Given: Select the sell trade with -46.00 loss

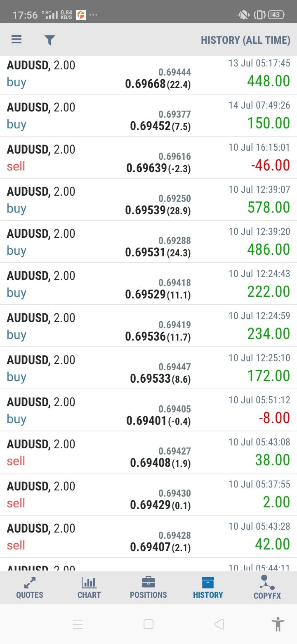Looking at the screenshot, I should 148,158.
